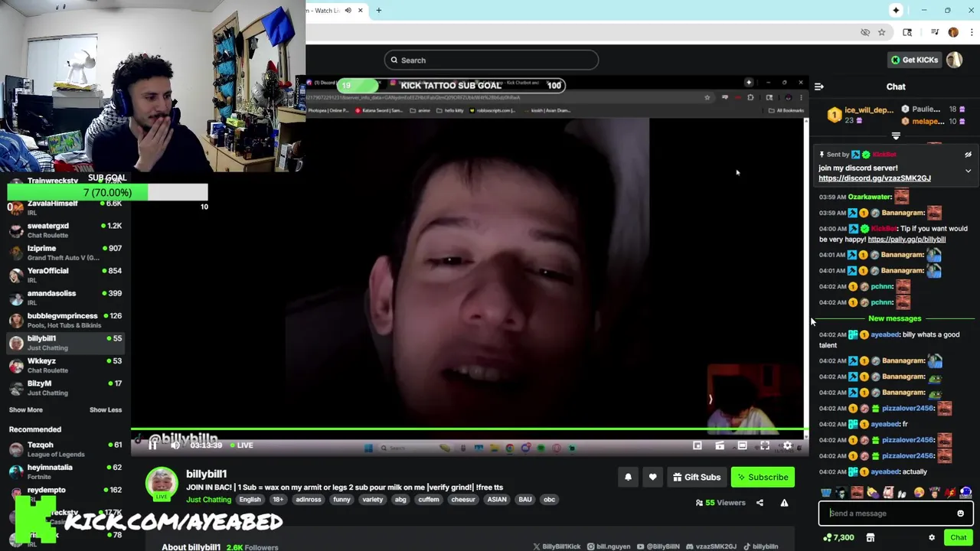Click the ASIAN tag

[x=497, y=500]
